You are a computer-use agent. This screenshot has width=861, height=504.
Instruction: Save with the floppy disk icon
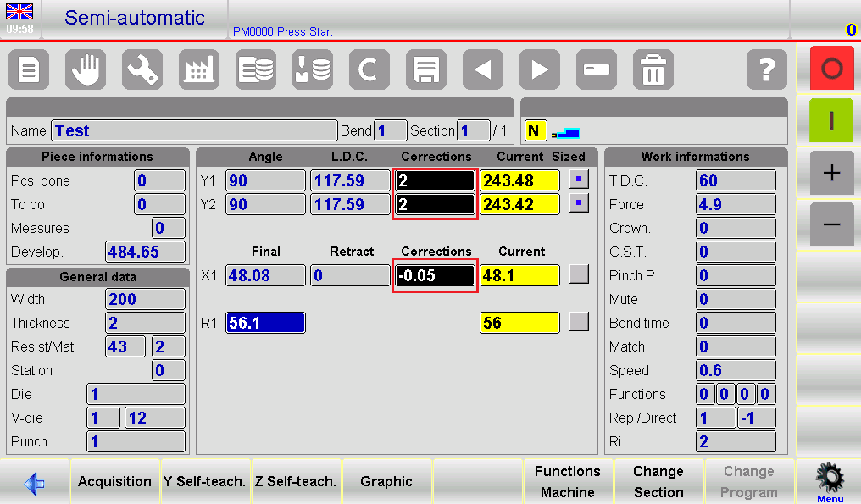(x=426, y=69)
